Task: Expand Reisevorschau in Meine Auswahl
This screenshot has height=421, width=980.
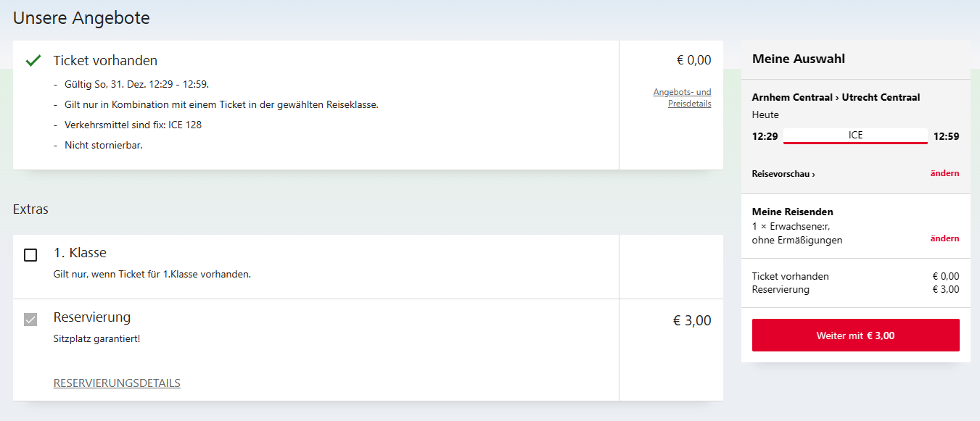Action: click(783, 174)
